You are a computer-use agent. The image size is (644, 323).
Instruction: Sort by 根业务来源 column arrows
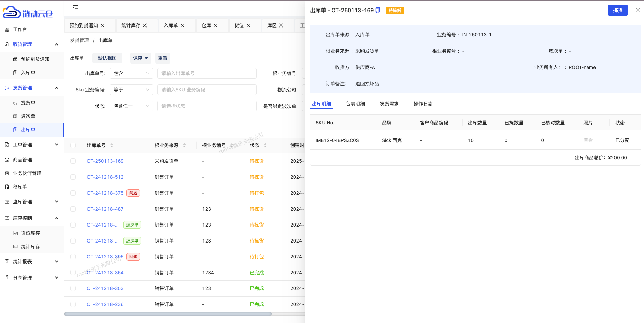[184, 145]
